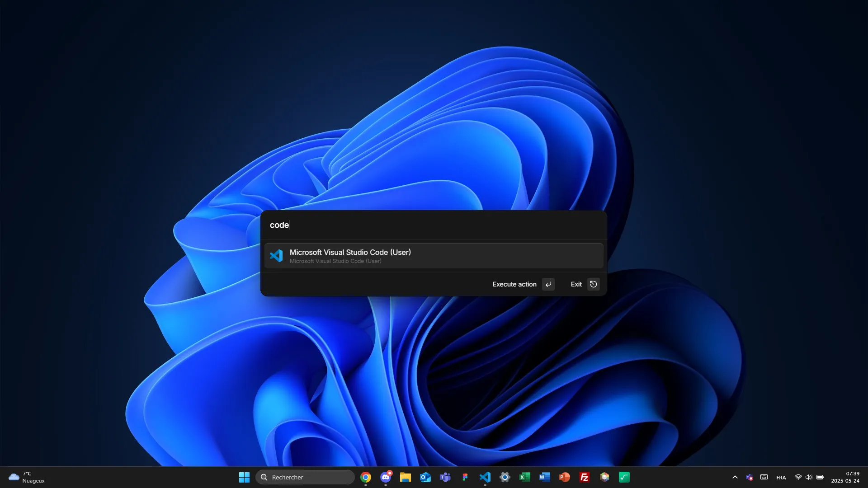Viewport: 868px width, 488px height.
Task: Open FileZilla from the taskbar
Action: (x=585, y=477)
